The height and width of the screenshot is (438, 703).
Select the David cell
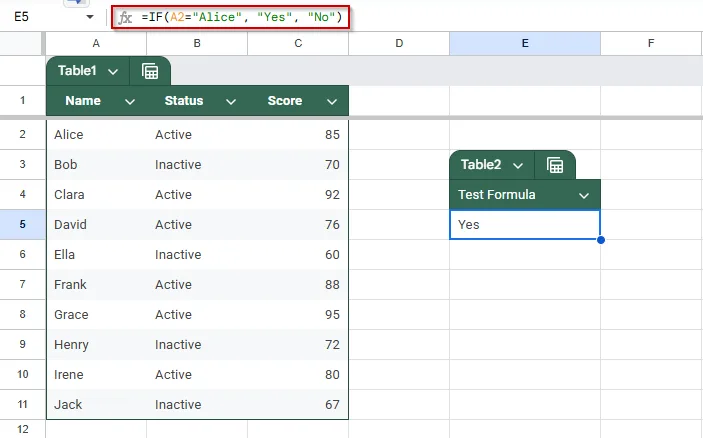[96, 225]
